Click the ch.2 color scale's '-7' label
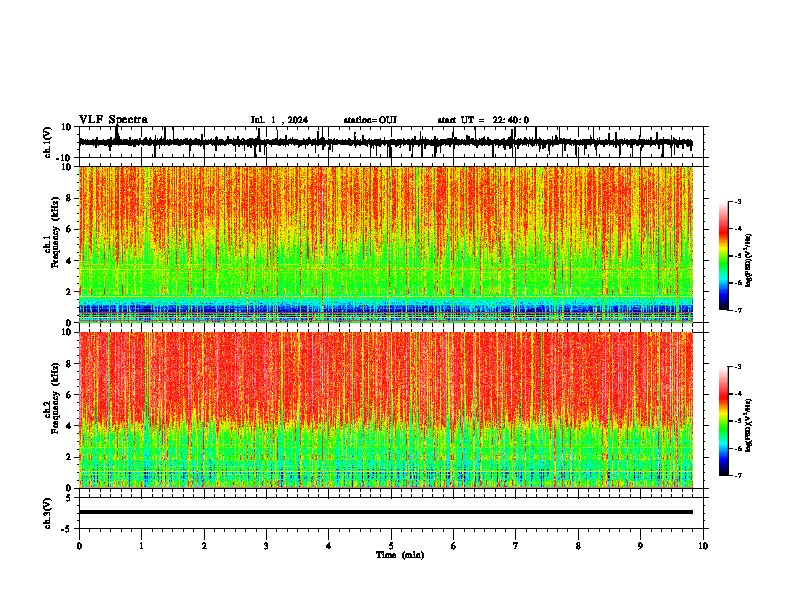Viewport: 792px width, 612px height. [737, 475]
